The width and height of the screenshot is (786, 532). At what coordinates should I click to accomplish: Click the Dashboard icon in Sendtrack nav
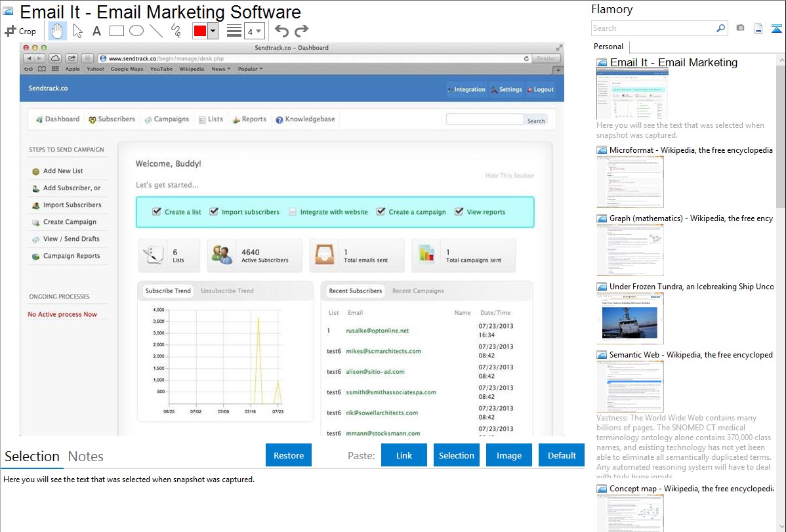pyautogui.click(x=39, y=119)
